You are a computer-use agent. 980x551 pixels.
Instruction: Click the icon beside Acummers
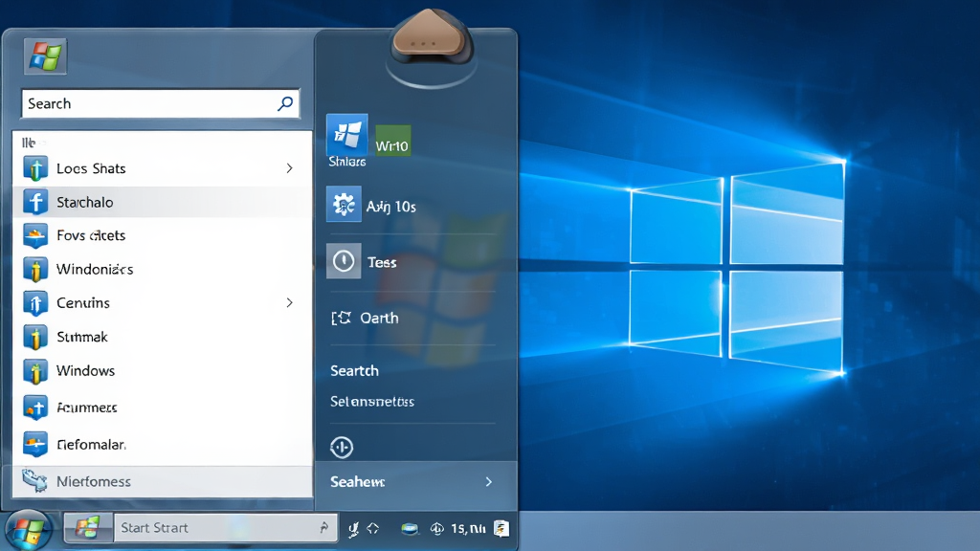pyautogui.click(x=35, y=408)
